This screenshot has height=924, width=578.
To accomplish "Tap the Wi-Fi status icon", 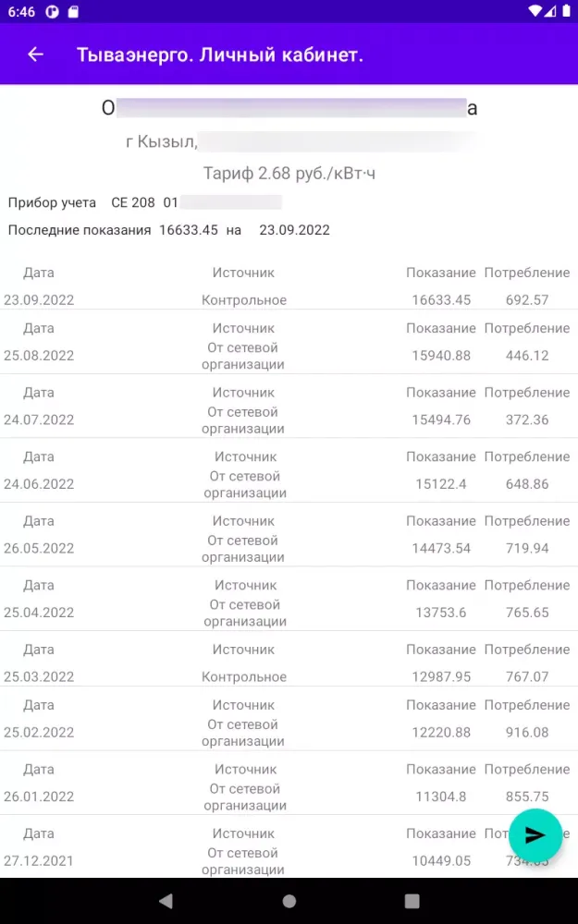I will (x=535, y=12).
